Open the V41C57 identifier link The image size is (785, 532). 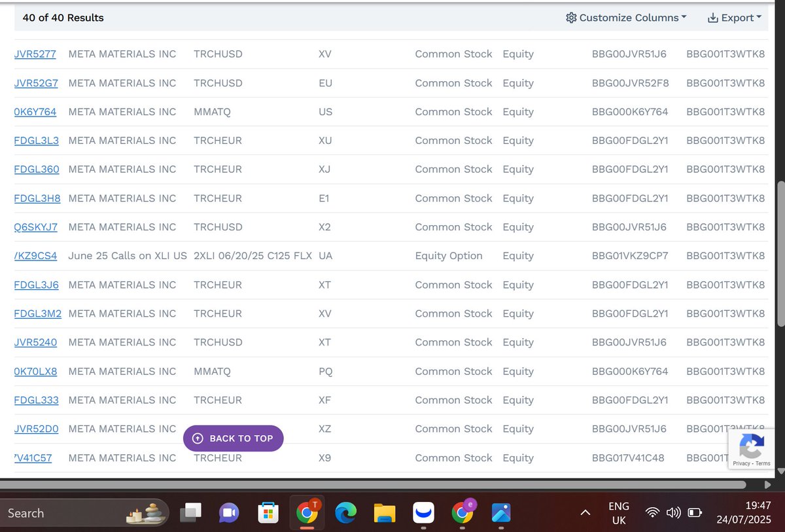pos(33,458)
